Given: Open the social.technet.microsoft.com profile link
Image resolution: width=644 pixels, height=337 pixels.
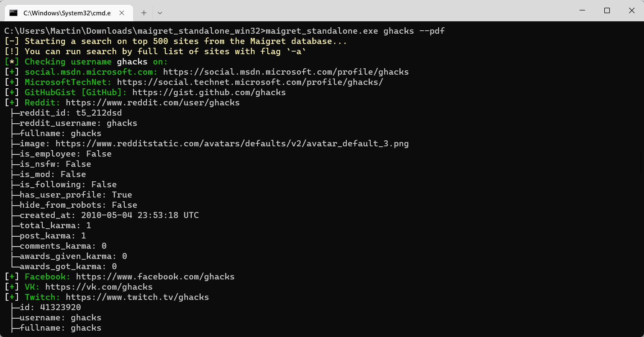Looking at the screenshot, I should (250, 82).
